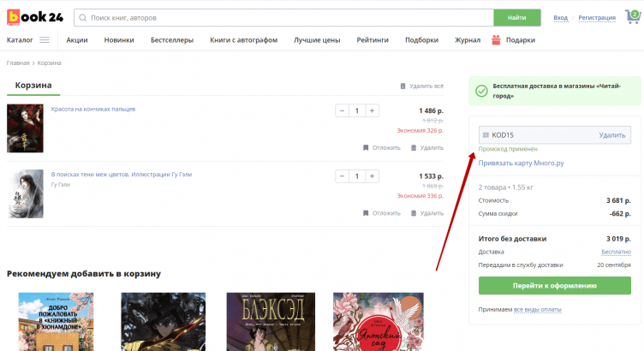Go to Главная breadcrumb
Image resolution: width=644 pixels, height=351 pixels.
(18, 63)
